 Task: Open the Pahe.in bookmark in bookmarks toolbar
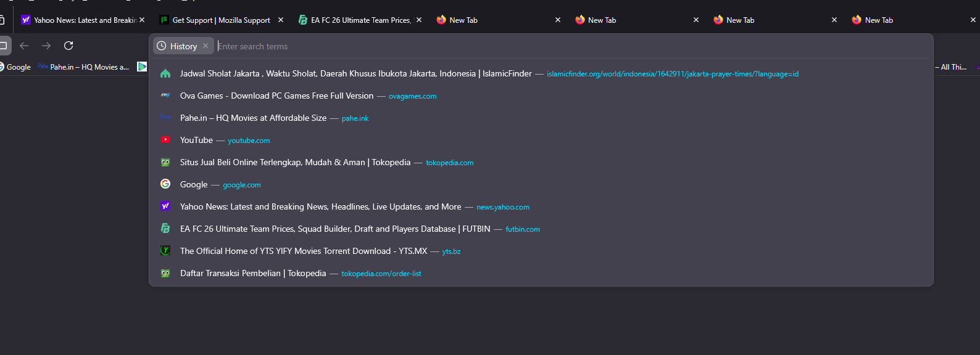click(x=83, y=67)
